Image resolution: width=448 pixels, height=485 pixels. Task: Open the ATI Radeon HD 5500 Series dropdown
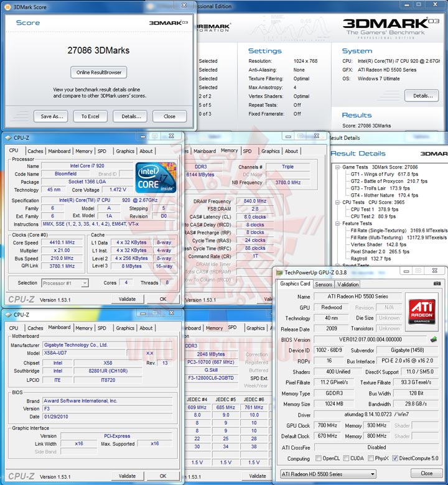[328, 474]
